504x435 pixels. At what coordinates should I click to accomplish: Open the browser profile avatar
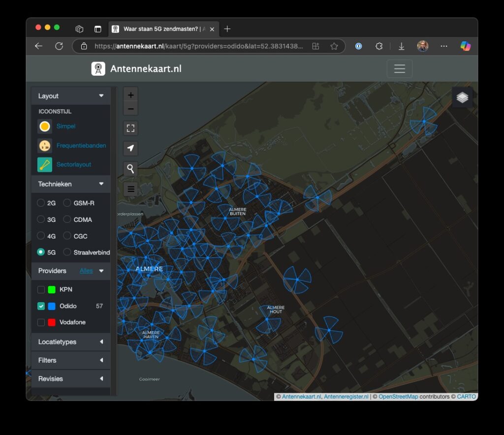tap(422, 46)
